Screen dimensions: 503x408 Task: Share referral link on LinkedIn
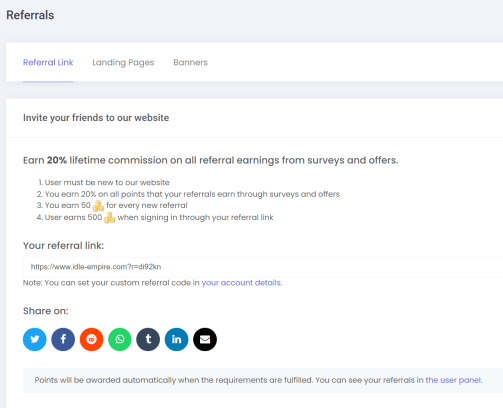click(176, 339)
